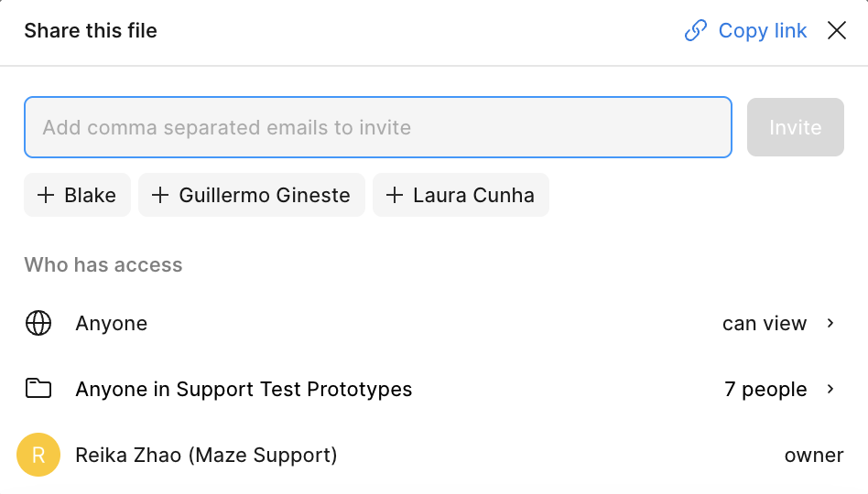868x494 pixels.
Task: Focus the email invite input field
Action: pyautogui.click(x=377, y=127)
